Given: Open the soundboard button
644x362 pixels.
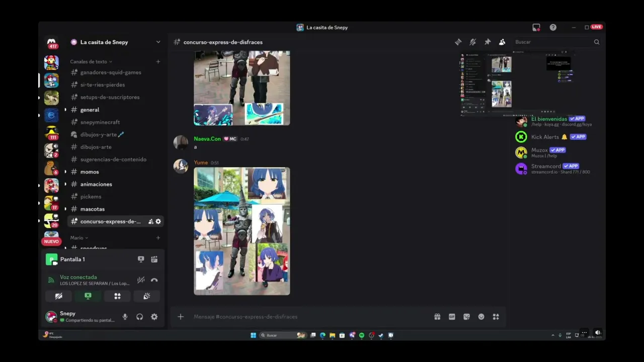Looking at the screenshot, I should pos(146,296).
